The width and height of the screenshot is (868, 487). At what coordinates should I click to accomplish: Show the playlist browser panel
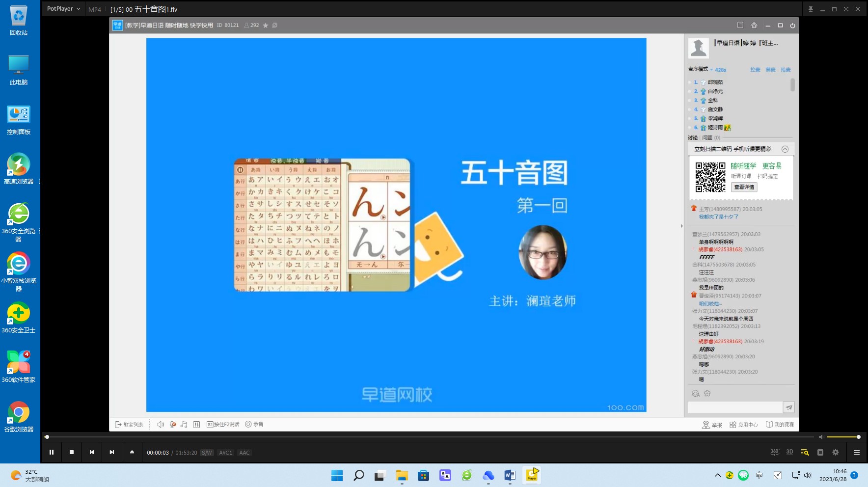805,452
